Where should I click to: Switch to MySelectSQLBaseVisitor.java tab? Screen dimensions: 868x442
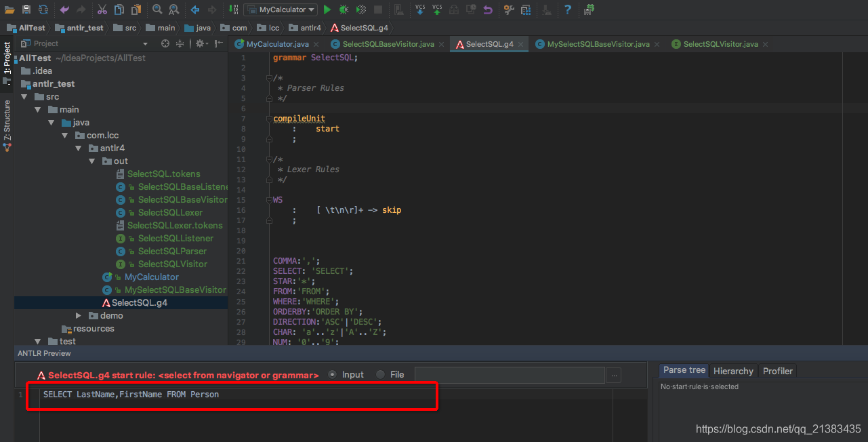tap(598, 44)
